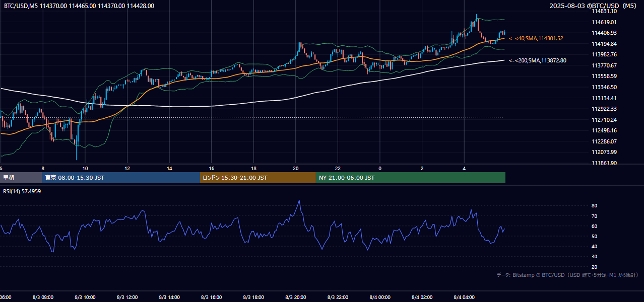
Task: Click the RSI scale value 60
Action: [595, 226]
